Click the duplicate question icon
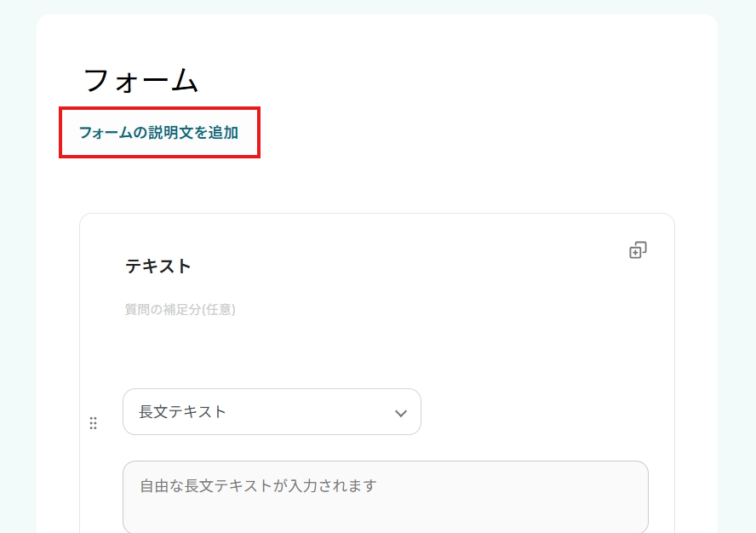The image size is (756, 533). point(638,250)
